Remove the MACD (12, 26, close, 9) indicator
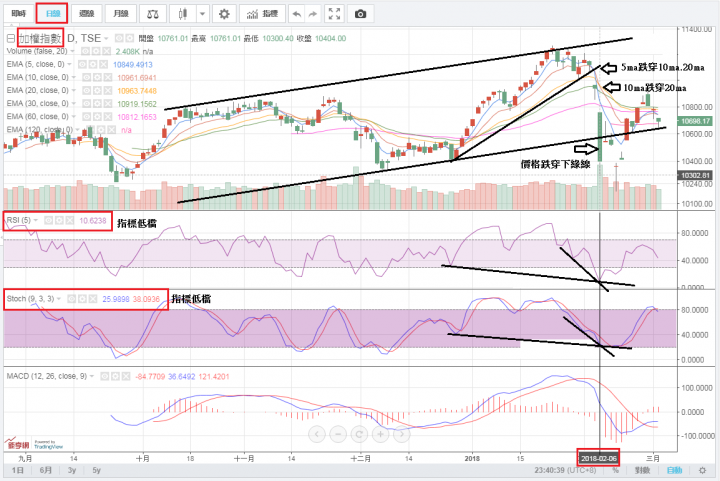720x481 pixels. [x=126, y=376]
